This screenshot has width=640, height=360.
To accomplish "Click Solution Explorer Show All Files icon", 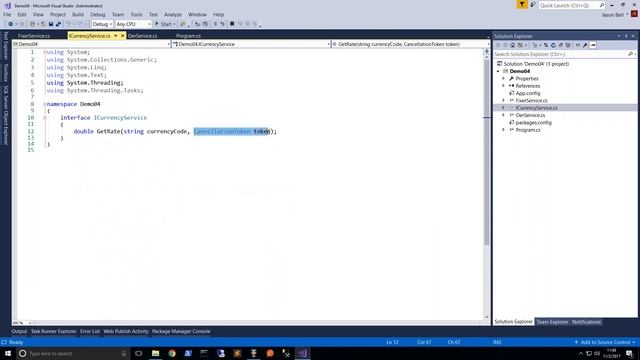I will point(568,45).
